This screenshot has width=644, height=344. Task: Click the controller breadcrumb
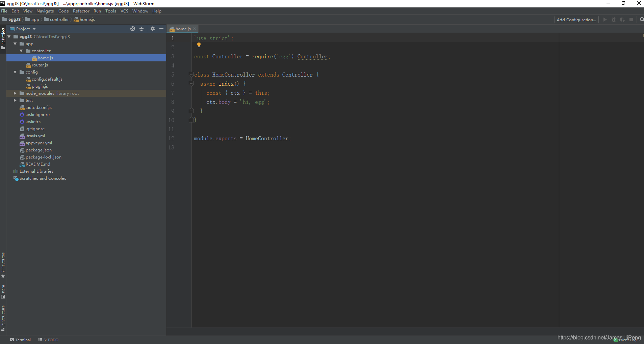56,20
